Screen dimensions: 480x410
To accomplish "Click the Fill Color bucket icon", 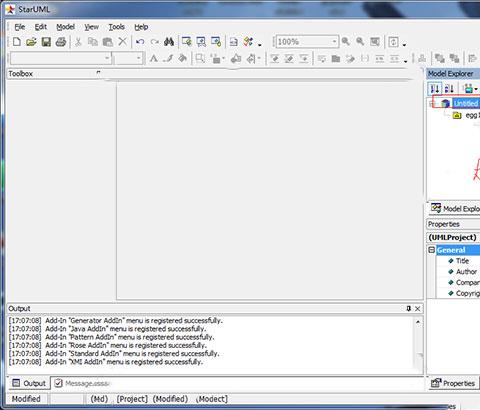I will 182,59.
